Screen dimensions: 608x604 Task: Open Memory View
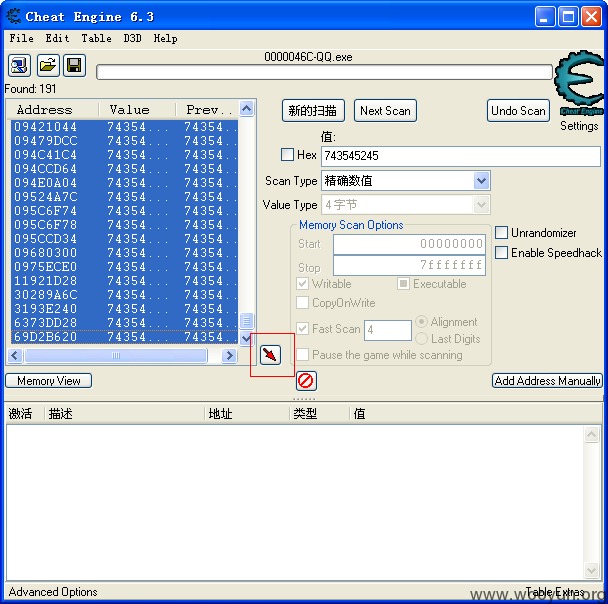tap(48, 381)
